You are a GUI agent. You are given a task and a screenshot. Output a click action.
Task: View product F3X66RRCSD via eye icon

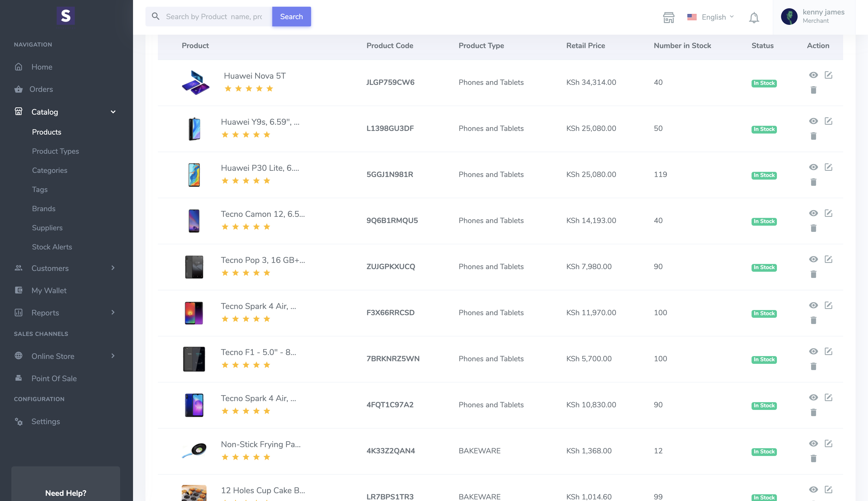(x=813, y=306)
